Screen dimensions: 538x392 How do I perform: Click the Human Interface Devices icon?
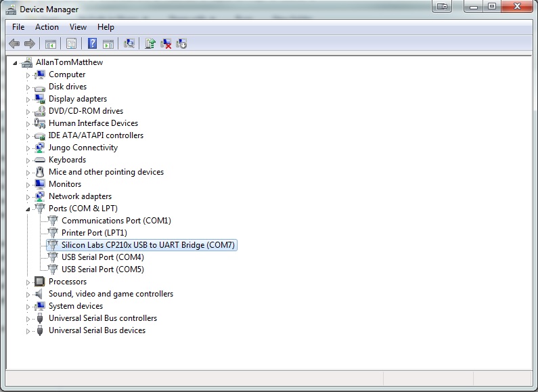[x=40, y=123]
